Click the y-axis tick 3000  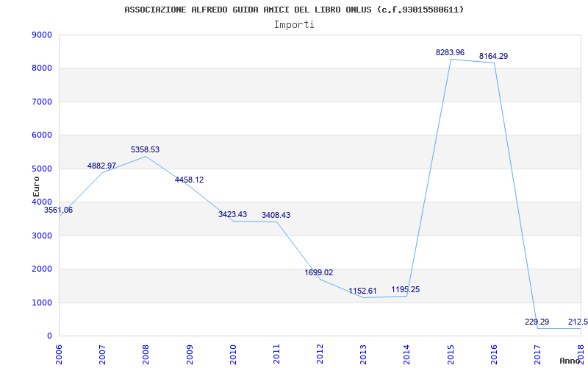[43, 236]
